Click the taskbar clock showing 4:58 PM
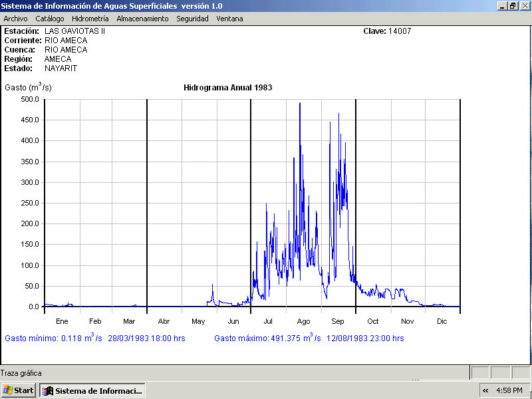 coord(511,390)
